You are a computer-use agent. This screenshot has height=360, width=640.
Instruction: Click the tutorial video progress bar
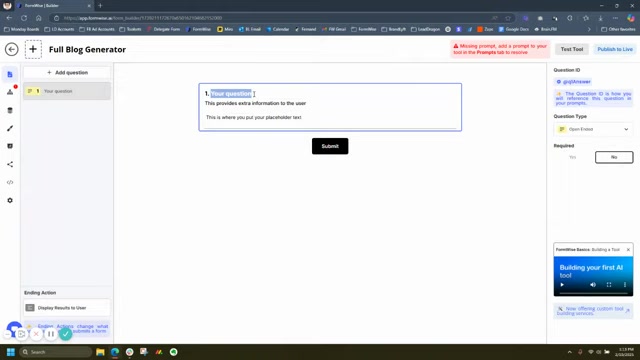click(593, 293)
